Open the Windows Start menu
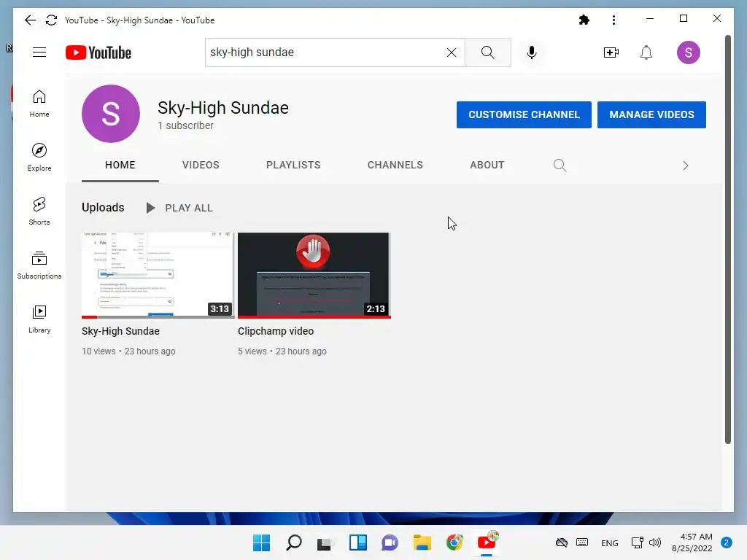 click(261, 542)
